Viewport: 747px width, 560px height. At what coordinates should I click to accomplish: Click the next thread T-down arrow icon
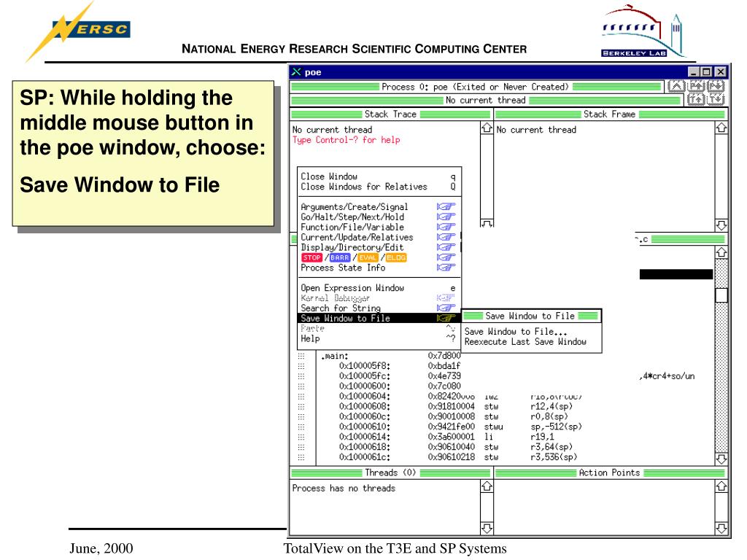coord(716,99)
